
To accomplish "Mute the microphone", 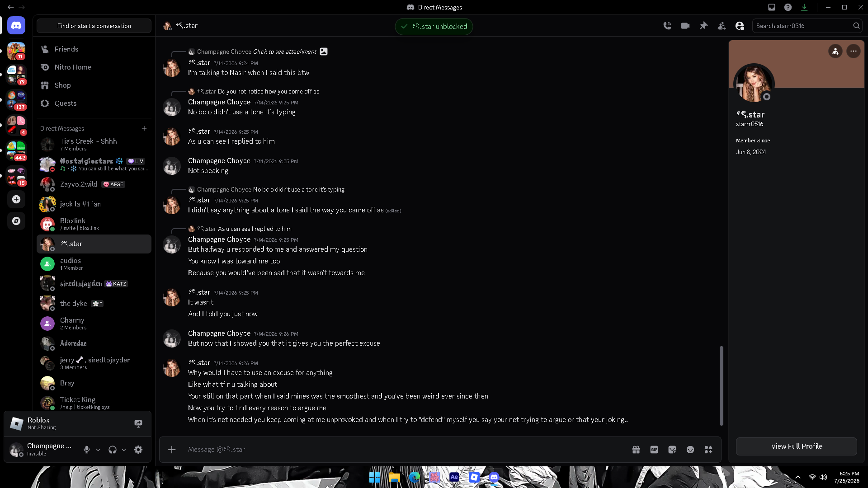I will [87, 450].
